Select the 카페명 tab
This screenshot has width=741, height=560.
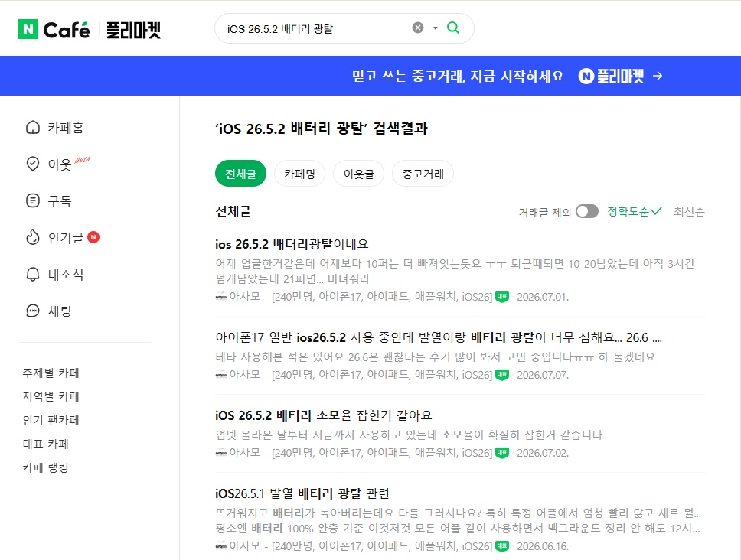[x=299, y=174]
